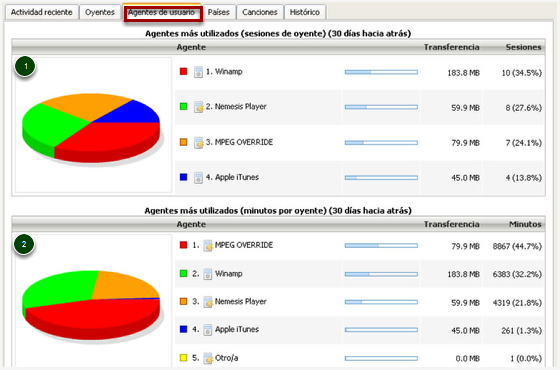Click Winamp '183.8 MB' in sessions table
Viewport: 560px width, 370px height.
point(464,73)
